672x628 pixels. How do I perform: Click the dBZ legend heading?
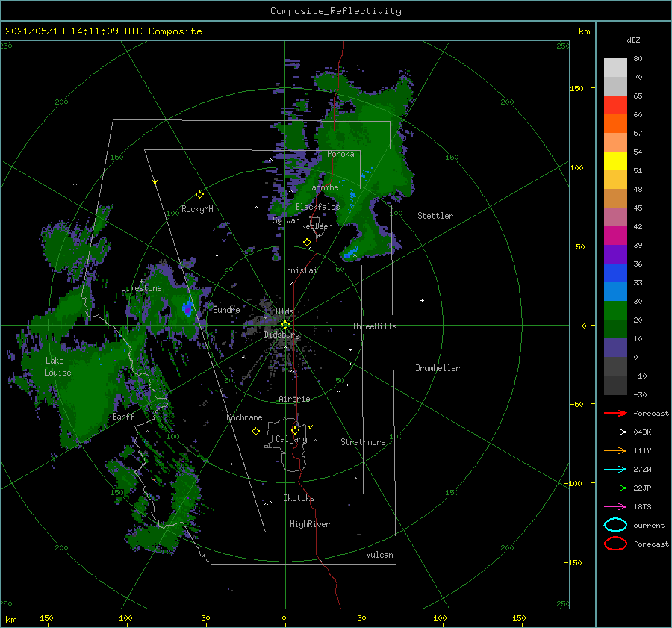(x=633, y=40)
